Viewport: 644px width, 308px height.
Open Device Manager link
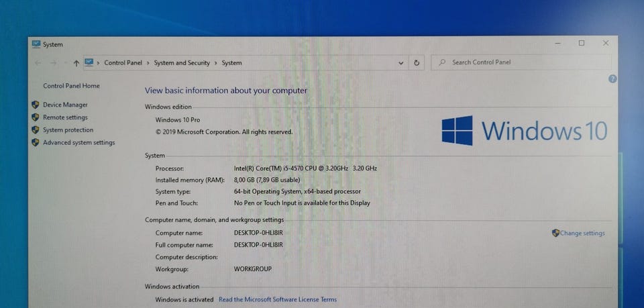click(x=65, y=105)
